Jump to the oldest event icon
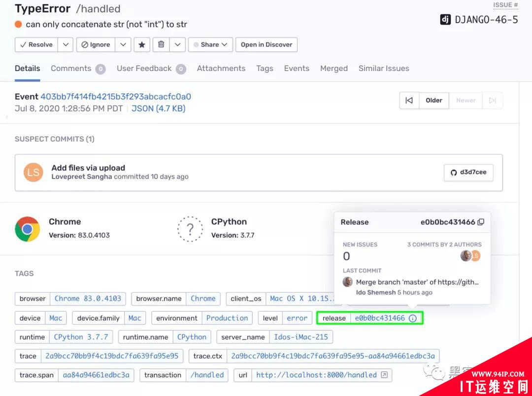Image resolution: width=532 pixels, height=396 pixels. (409, 101)
